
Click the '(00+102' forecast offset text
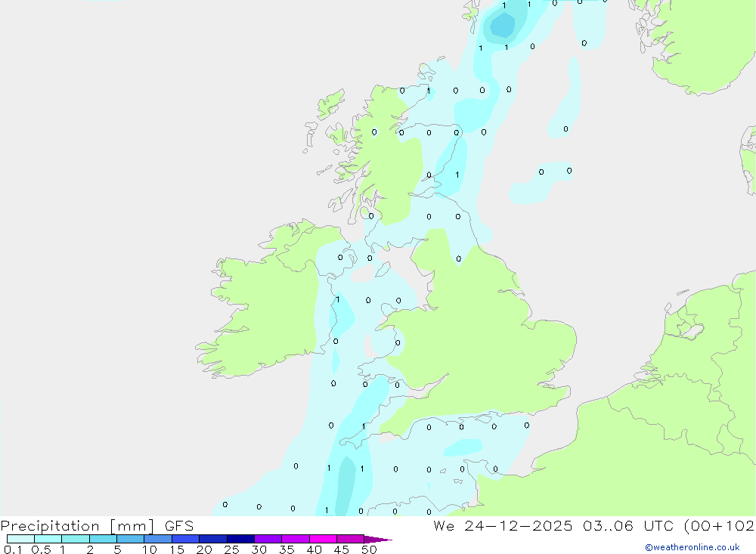coord(720,526)
